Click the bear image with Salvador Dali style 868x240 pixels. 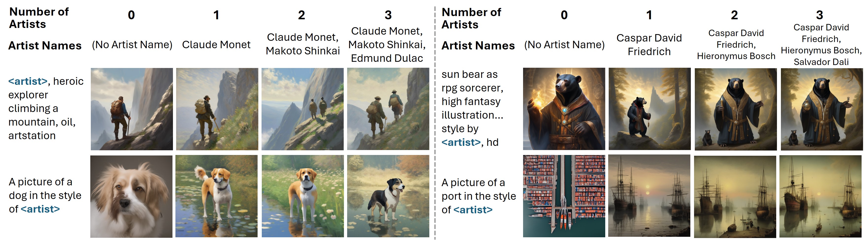(822, 109)
